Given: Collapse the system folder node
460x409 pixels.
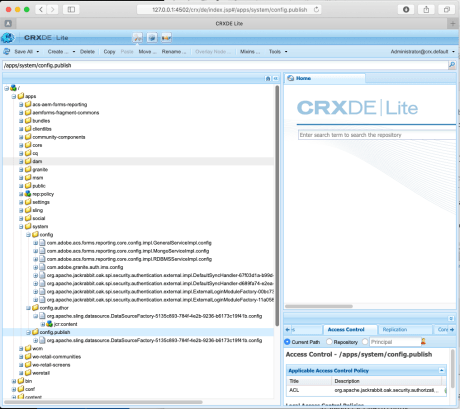Looking at the screenshot, I should click(x=21, y=226).
